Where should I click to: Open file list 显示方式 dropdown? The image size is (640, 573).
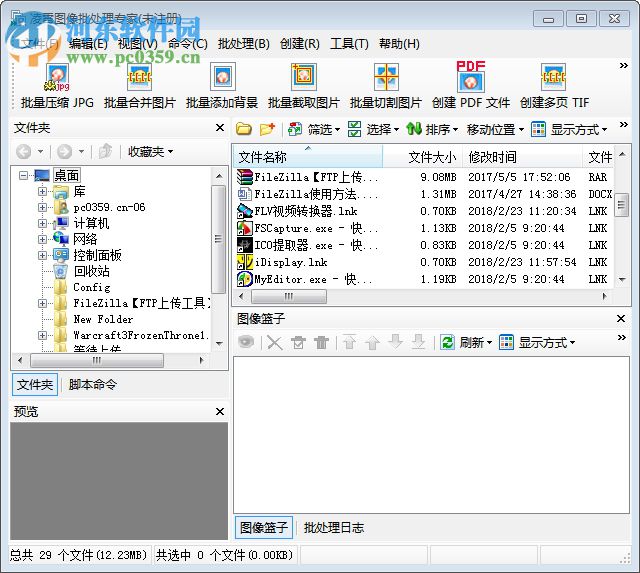569,129
